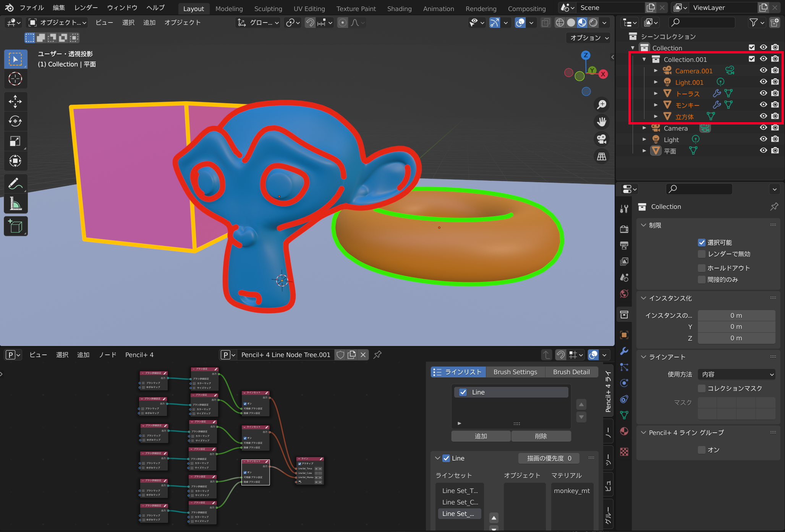Image resolution: width=785 pixels, height=532 pixels.
Task: Activate the Annotate pencil tool
Action: pos(15,184)
